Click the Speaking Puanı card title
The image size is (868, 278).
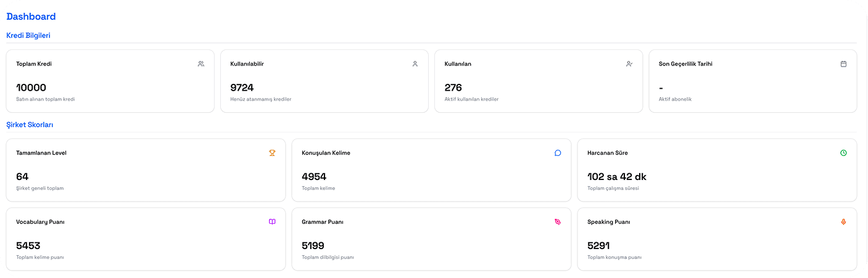point(609,222)
